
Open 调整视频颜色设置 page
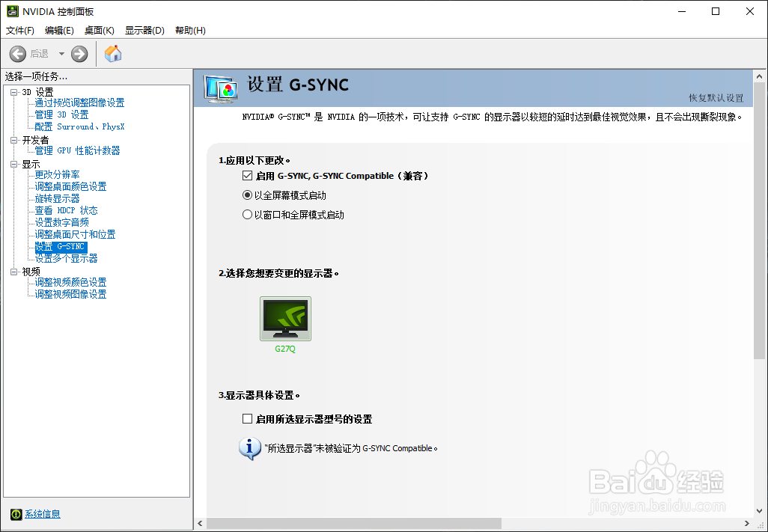pos(70,282)
